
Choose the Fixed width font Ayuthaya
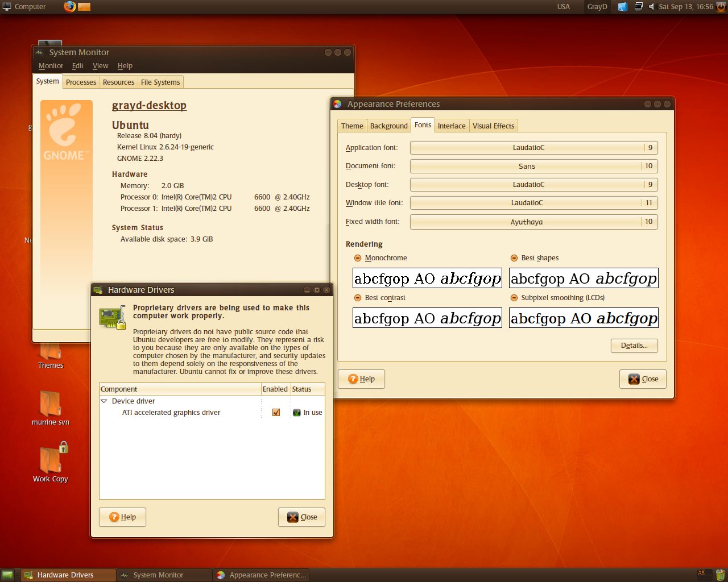point(533,222)
